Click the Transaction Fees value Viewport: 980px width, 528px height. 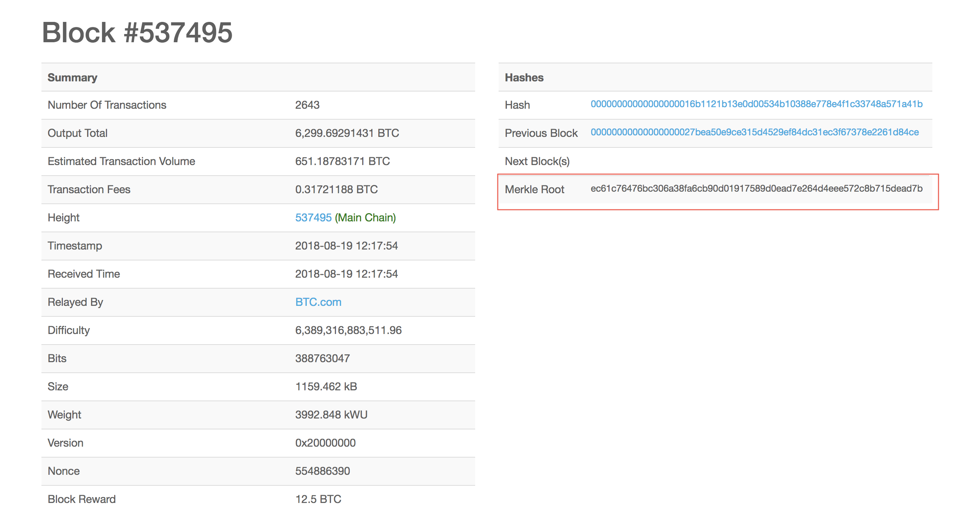(x=336, y=189)
